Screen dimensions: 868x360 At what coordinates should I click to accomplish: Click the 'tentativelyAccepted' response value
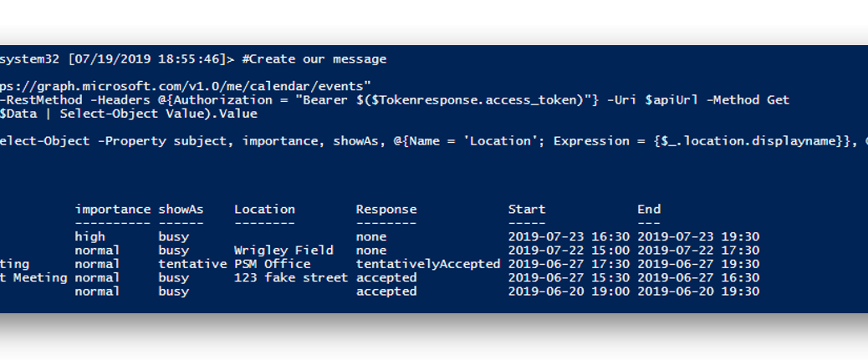point(428,264)
